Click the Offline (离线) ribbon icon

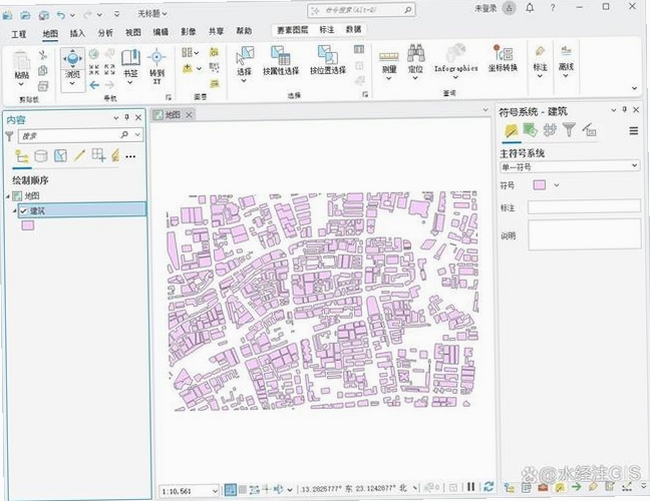[x=566, y=51]
